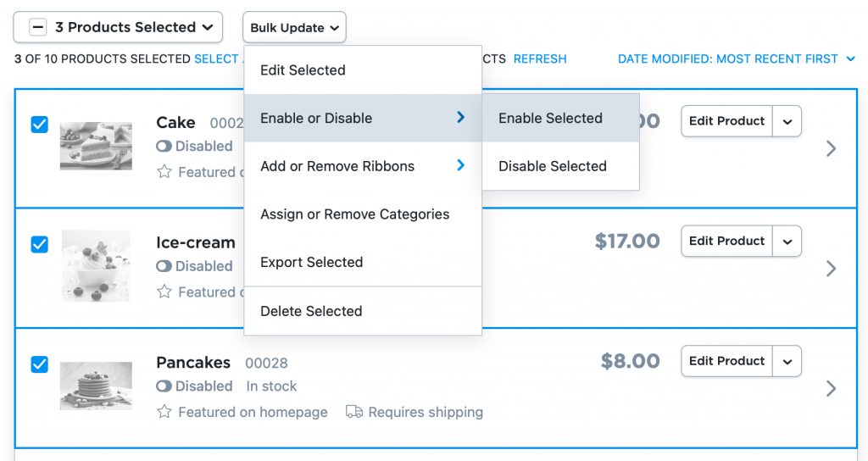Uncheck the Pancakes product checkbox
The height and width of the screenshot is (461, 868).
click(x=39, y=364)
